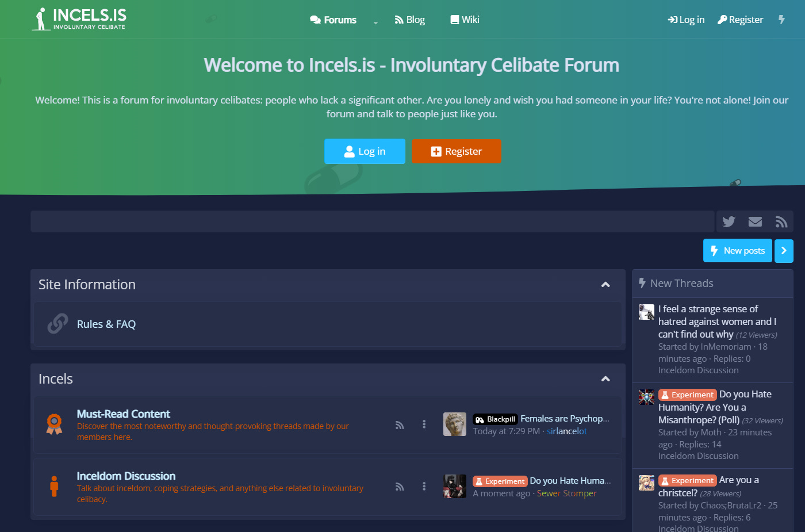Click the arrow button beside New posts

coord(784,251)
